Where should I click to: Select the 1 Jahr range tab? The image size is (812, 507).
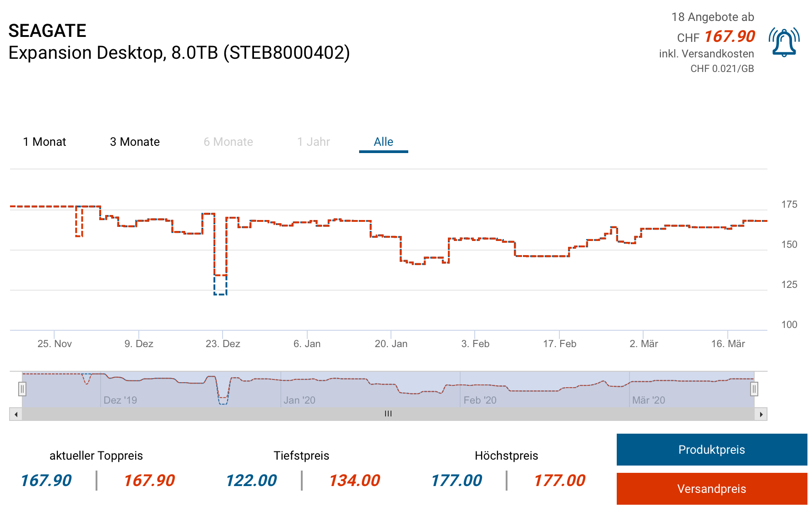click(314, 142)
